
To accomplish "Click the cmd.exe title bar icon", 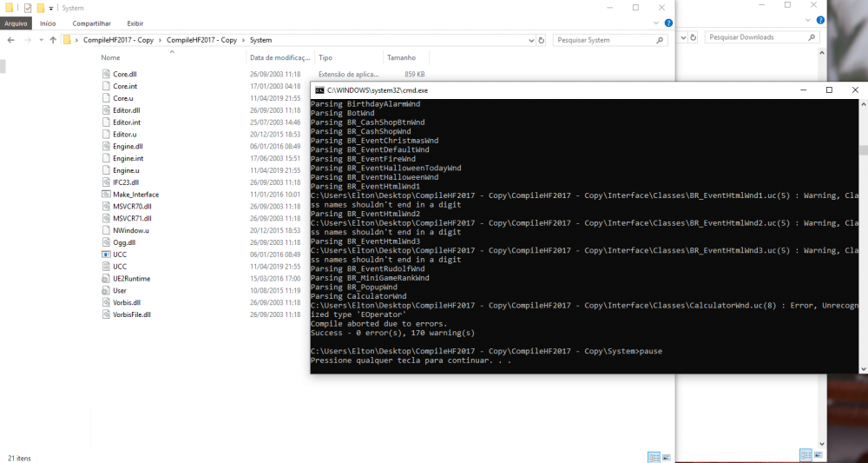I will 319,89.
